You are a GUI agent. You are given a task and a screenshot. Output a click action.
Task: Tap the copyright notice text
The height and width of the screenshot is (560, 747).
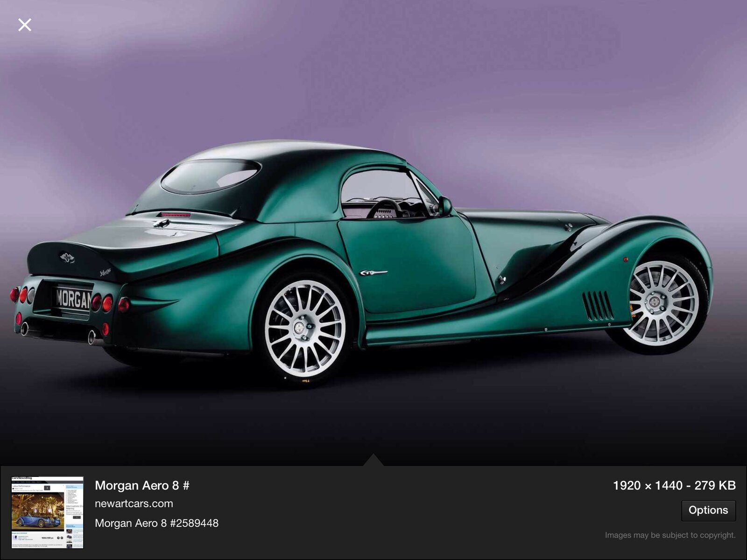[670, 535]
